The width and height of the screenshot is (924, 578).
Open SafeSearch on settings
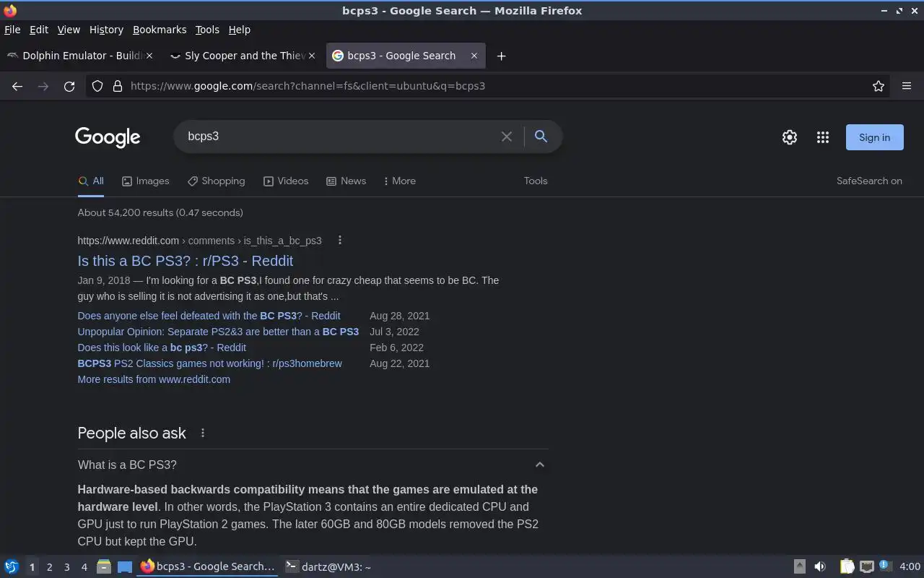point(869,181)
